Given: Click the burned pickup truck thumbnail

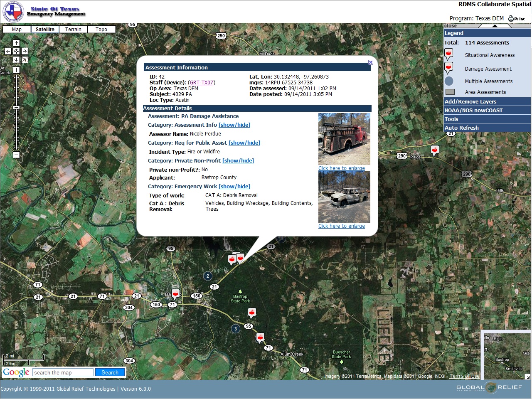Looking at the screenshot, I should point(344,197).
